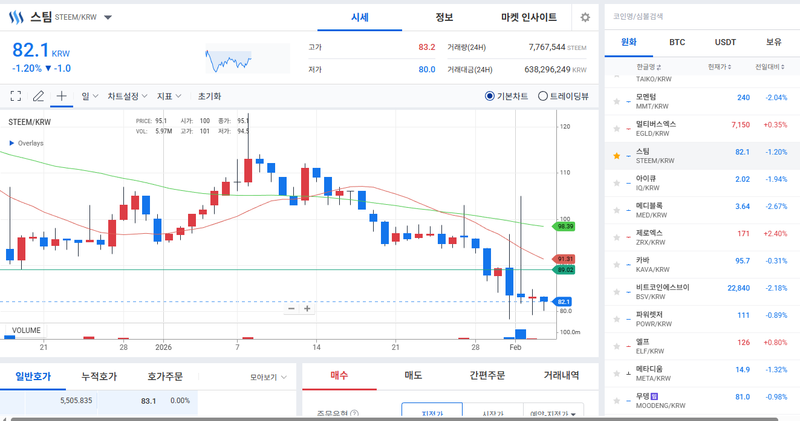Image resolution: width=800 pixels, height=421 pixels.
Task: Open the 지표 indicators dropdown
Action: pyautogui.click(x=168, y=97)
